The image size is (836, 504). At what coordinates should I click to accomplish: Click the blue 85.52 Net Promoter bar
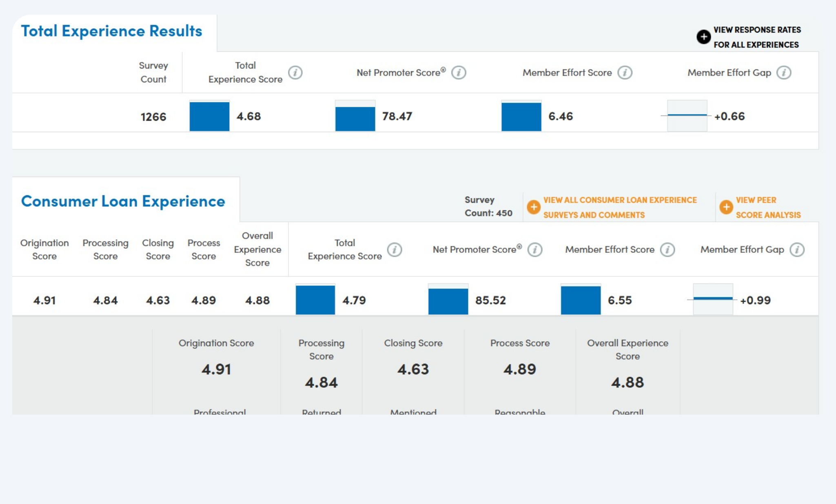[x=448, y=301]
